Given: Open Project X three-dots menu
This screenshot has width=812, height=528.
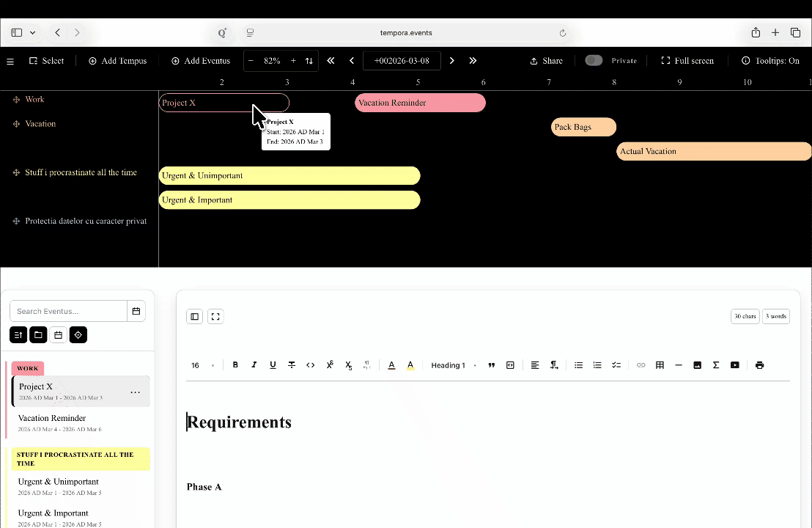Looking at the screenshot, I should tap(135, 392).
